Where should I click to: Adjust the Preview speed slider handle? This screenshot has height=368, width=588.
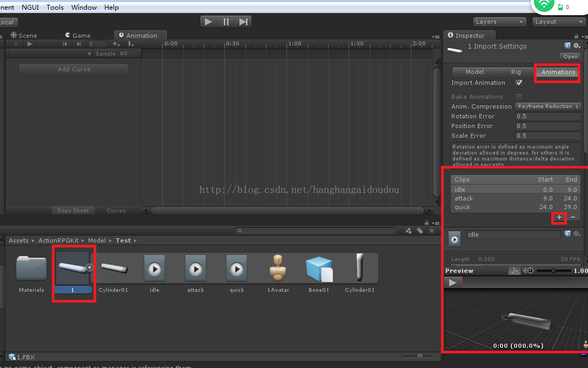coord(553,271)
